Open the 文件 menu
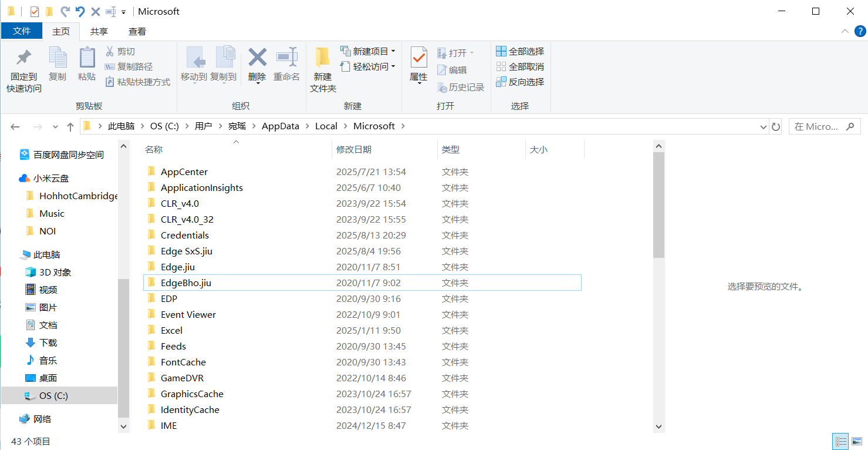868x450 pixels. (x=22, y=31)
